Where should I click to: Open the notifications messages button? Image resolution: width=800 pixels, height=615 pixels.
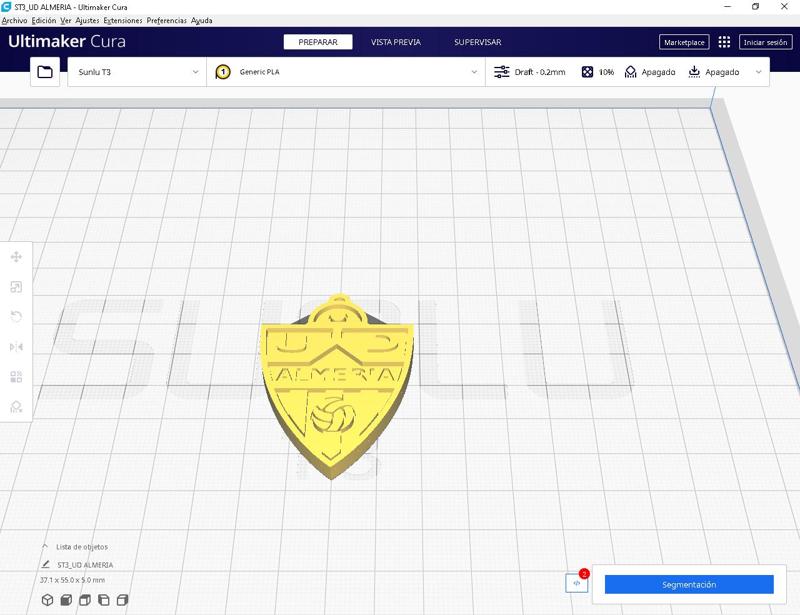tap(577, 583)
